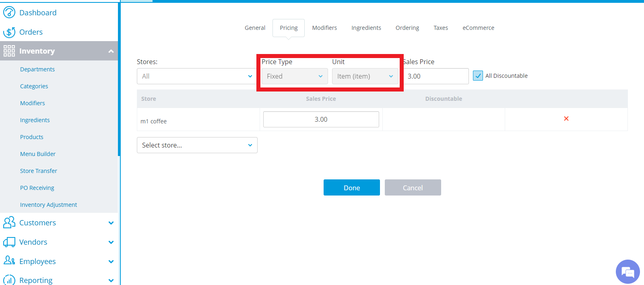Screen dimensions: 644x285
Task: Click the Customers people icon
Action: click(x=9, y=223)
